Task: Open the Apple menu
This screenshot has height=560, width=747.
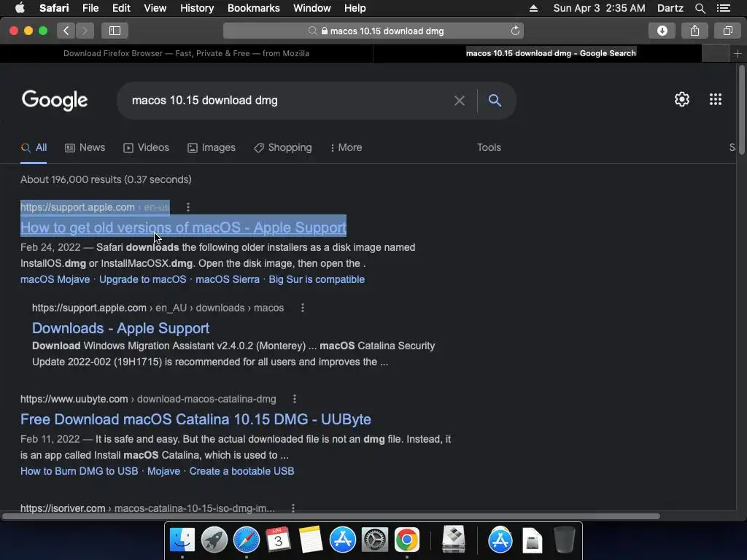Action: pyautogui.click(x=20, y=8)
